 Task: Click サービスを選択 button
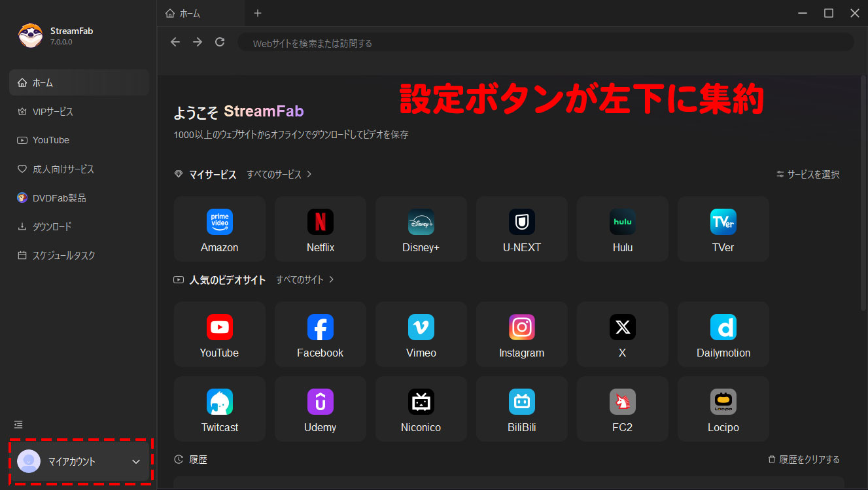point(808,175)
